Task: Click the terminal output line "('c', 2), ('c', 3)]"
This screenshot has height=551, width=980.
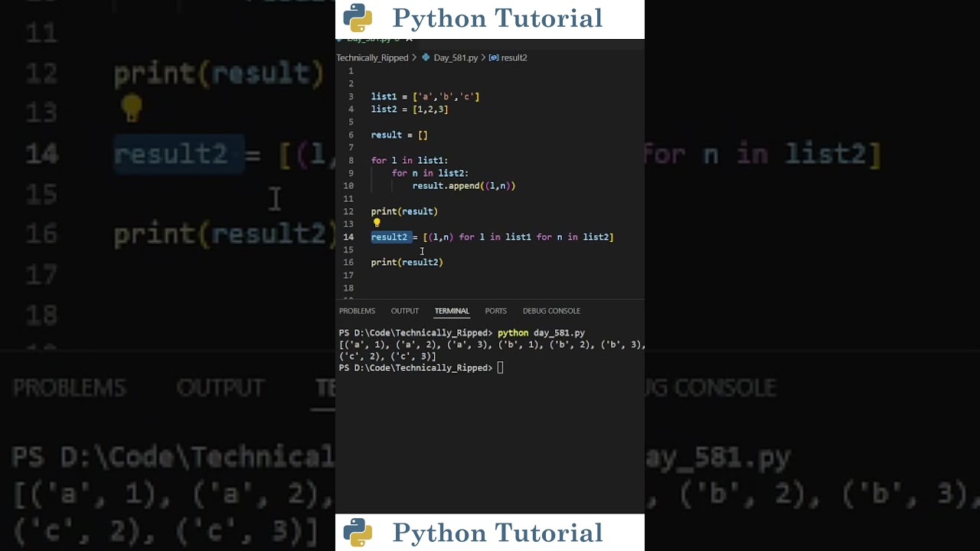Action: (387, 356)
